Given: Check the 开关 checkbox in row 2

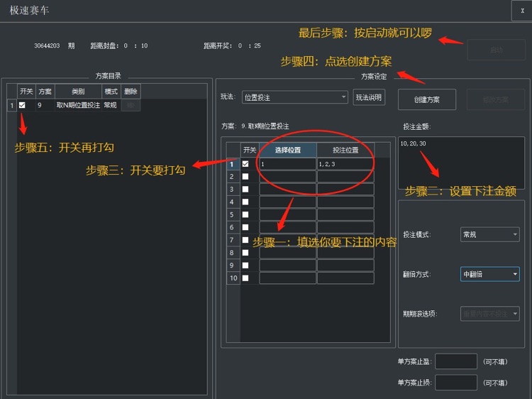Looking at the screenshot, I should (x=245, y=177).
